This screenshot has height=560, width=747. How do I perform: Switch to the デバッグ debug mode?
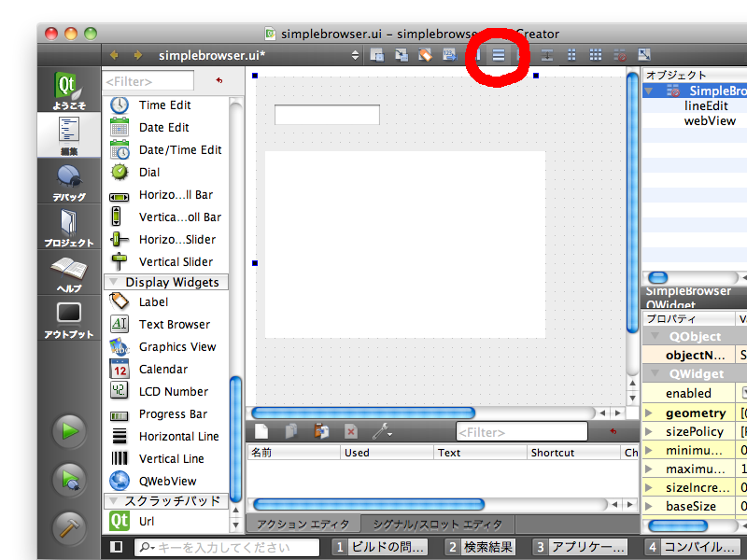tap(69, 182)
